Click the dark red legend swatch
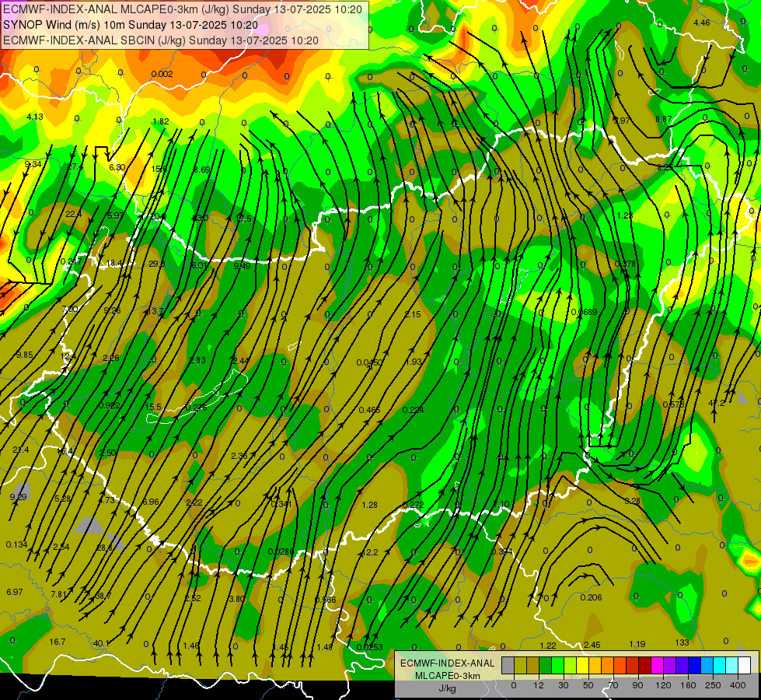The image size is (761, 700). [644, 665]
